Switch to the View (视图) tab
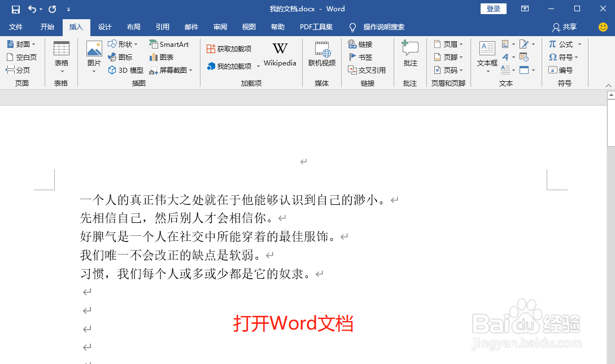The image size is (615, 364). click(x=248, y=27)
